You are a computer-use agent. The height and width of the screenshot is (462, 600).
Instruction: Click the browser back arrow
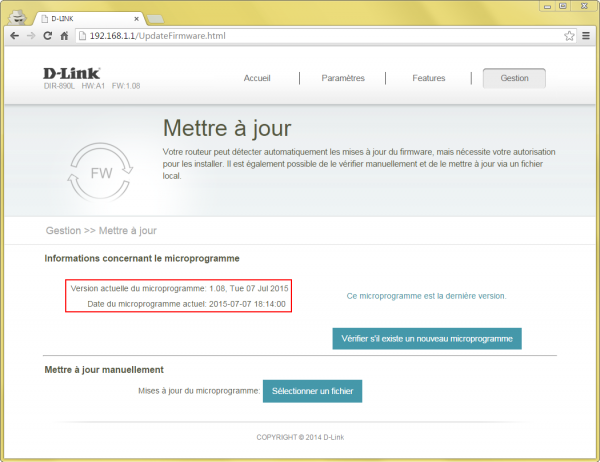[x=14, y=35]
